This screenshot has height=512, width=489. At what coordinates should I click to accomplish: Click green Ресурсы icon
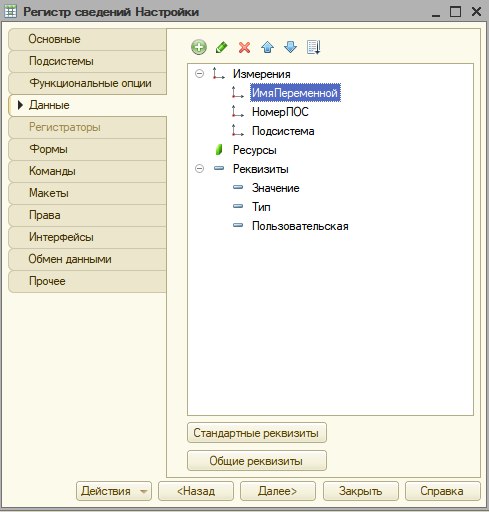(219, 150)
